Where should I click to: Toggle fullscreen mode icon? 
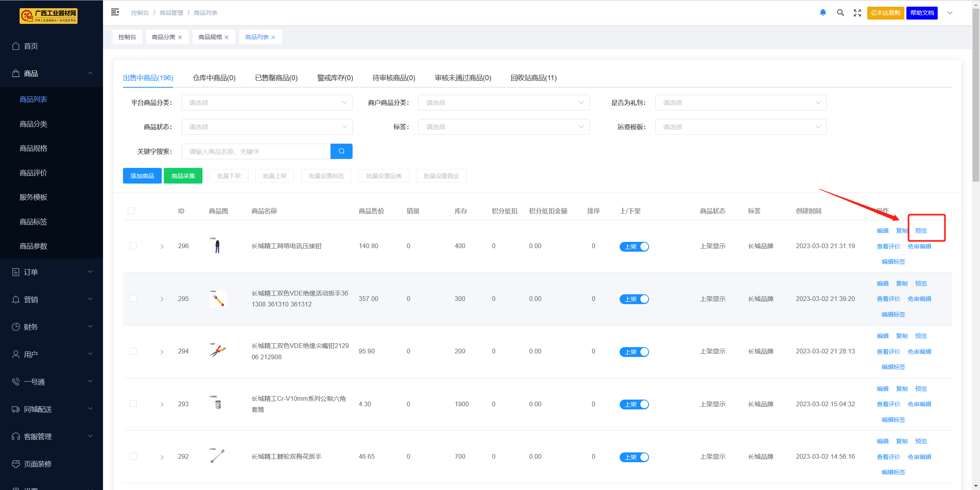tap(857, 13)
